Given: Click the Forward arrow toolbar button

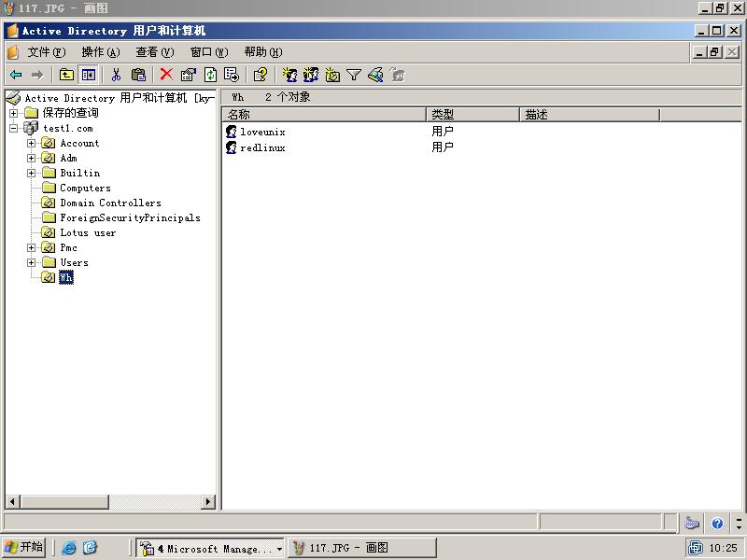Looking at the screenshot, I should 37,75.
